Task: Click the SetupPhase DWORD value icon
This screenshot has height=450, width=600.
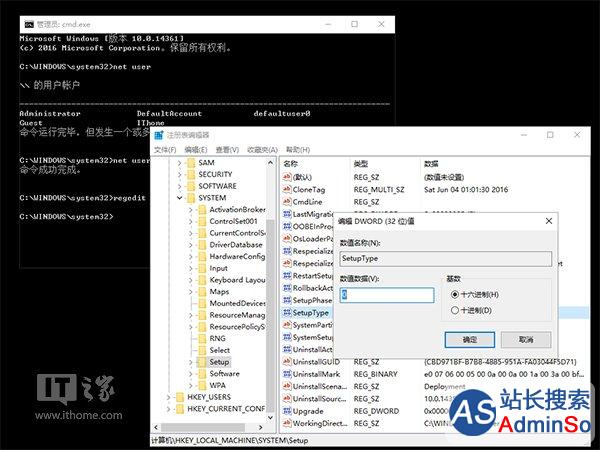Action: (x=287, y=300)
